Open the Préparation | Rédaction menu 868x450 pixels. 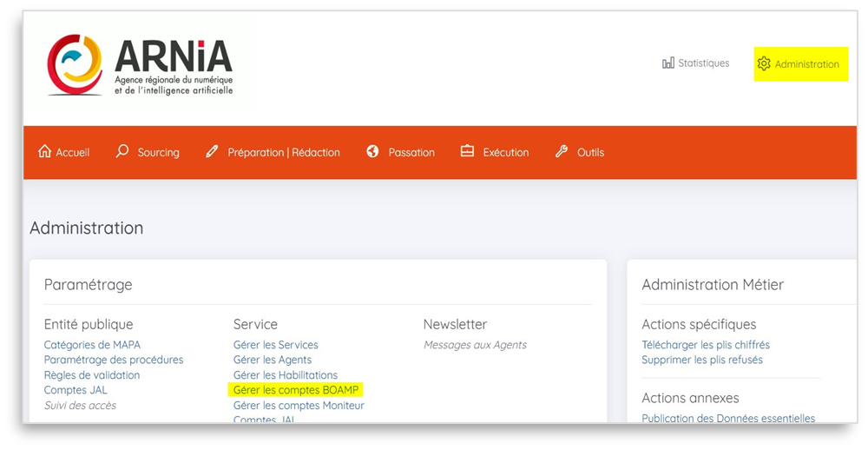283,153
